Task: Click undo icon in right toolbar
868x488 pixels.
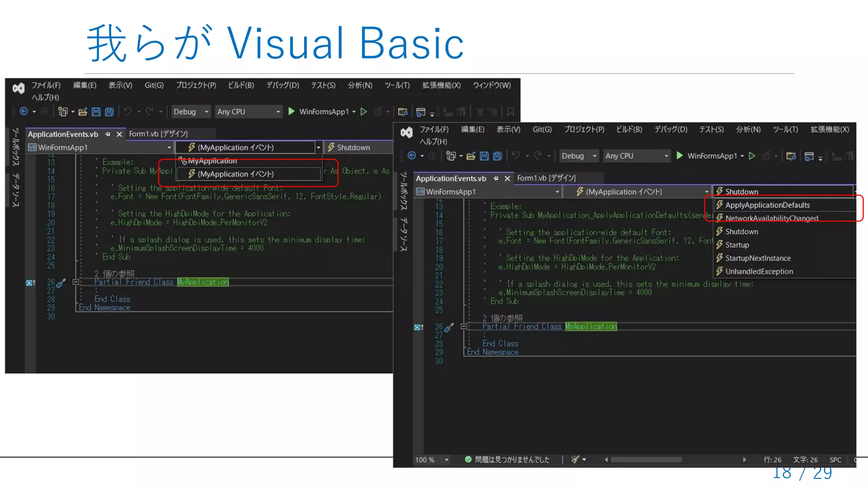Action: coord(516,155)
